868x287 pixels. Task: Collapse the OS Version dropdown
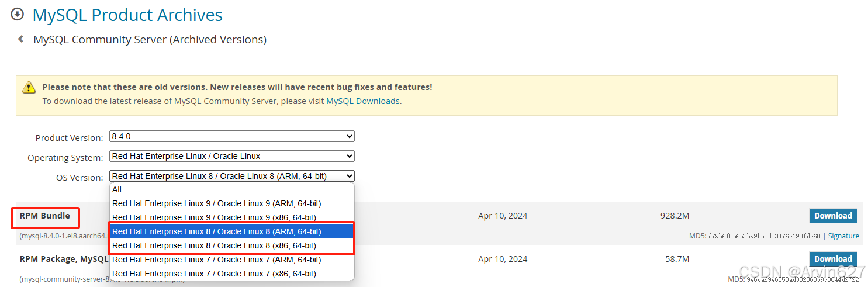click(x=232, y=176)
